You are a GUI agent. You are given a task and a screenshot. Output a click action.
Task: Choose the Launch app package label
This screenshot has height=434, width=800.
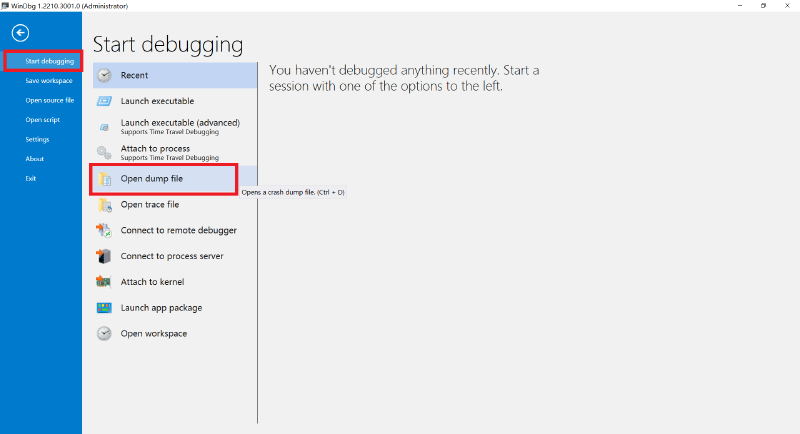161,308
